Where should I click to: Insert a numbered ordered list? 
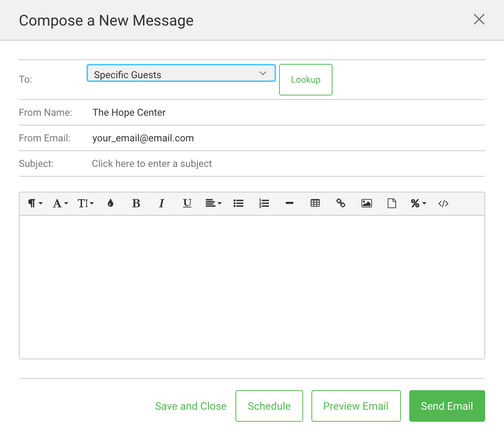point(264,203)
